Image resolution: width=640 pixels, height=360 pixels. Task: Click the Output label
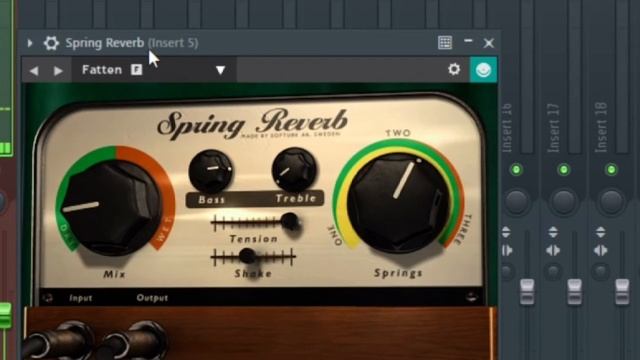click(152, 298)
